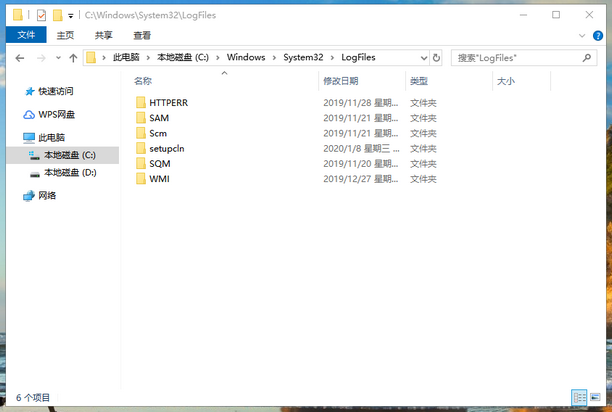
Task: Open the Customize Quick Access Toolbar dropdown
Action: [71, 16]
